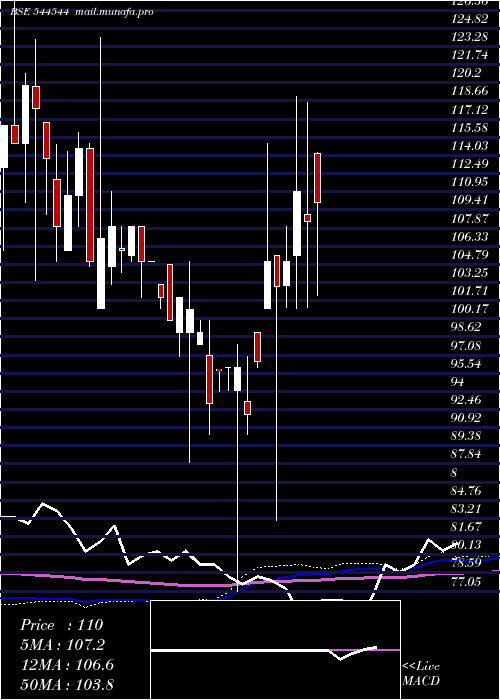Select the 87.84 price axis label
The height and width of the screenshot is (700, 500).
tap(466, 454)
